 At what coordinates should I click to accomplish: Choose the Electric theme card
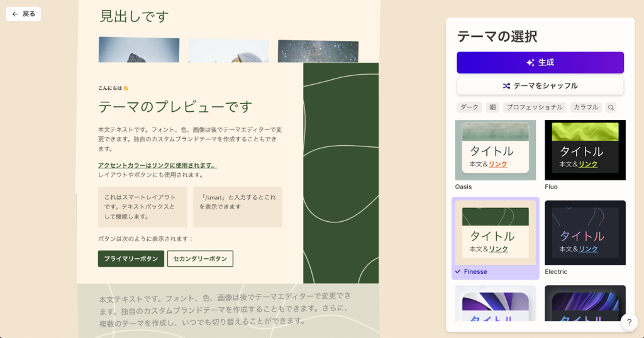585,232
